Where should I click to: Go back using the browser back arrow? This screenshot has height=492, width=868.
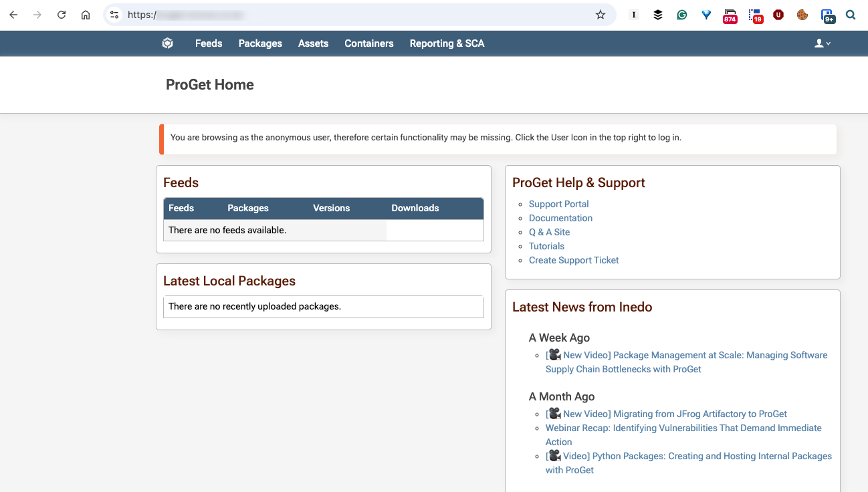tap(13, 15)
